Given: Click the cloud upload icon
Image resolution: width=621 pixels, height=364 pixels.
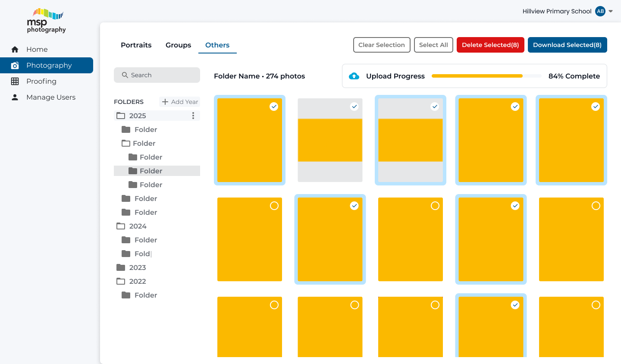Looking at the screenshot, I should click(354, 76).
